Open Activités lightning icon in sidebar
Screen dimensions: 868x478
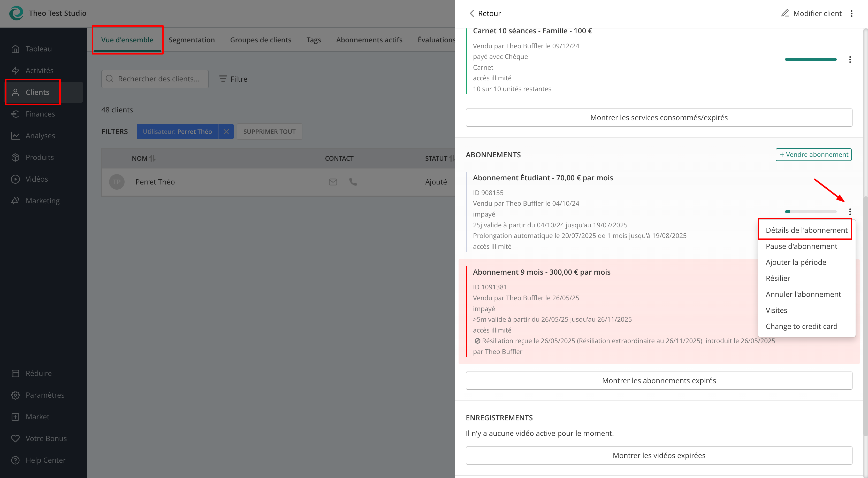coord(15,70)
